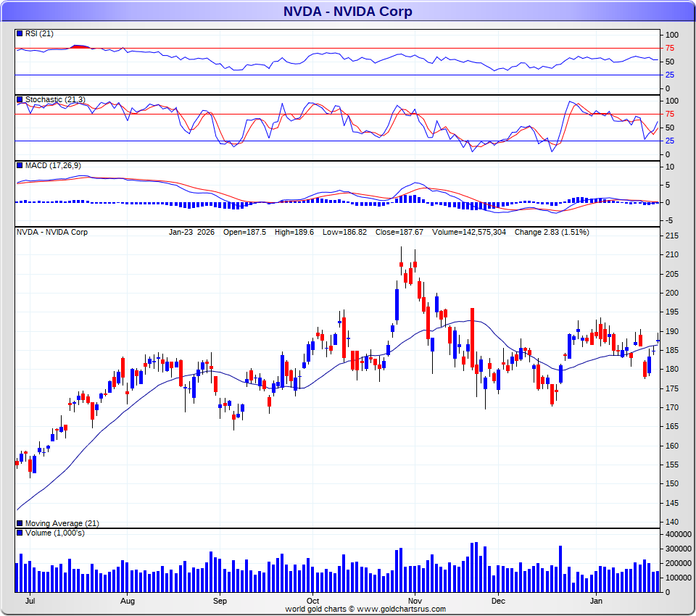Select the MACD (17,26,9) legend square icon
The image size is (696, 616).
pos(20,165)
